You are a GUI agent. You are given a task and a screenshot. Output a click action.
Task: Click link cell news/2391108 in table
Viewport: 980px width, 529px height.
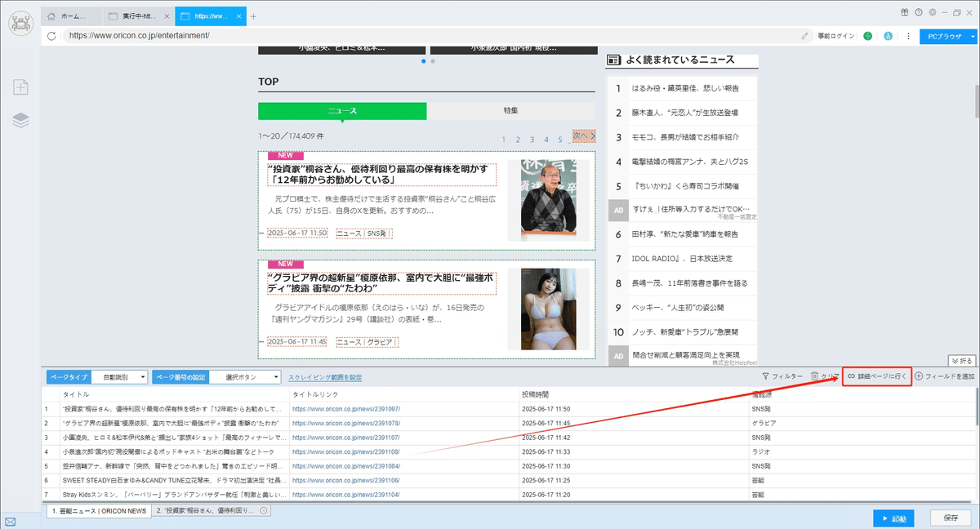[x=346, y=451]
